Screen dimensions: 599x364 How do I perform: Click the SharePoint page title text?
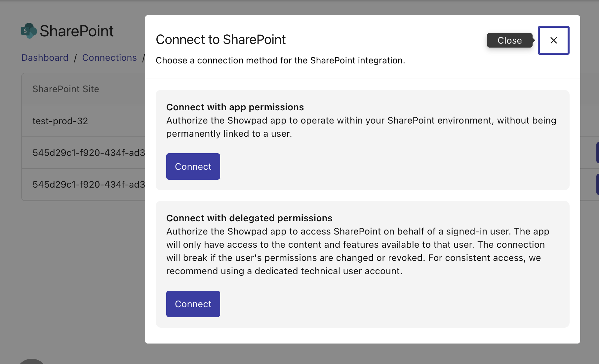pos(76,31)
